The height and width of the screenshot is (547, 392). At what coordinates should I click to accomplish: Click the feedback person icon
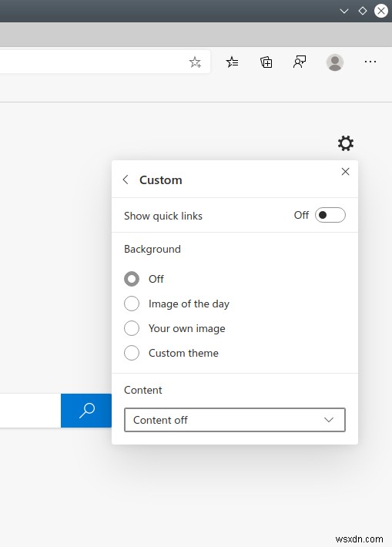pos(300,62)
